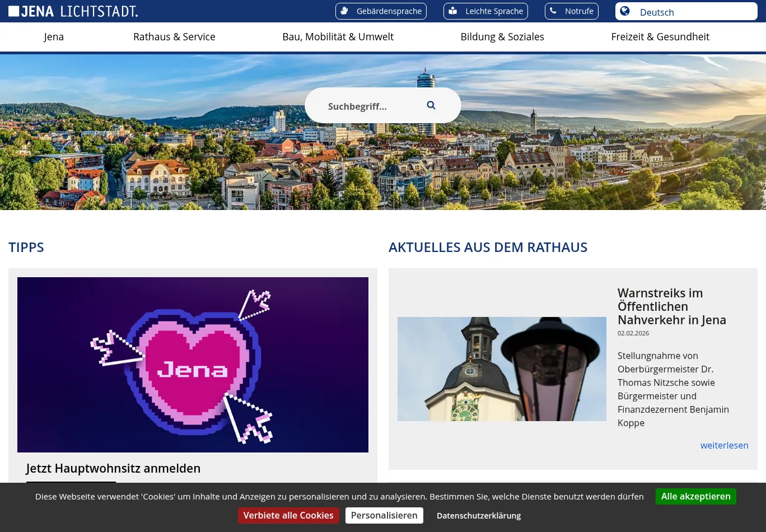Select the Jena navigation item
This screenshot has height=532, width=766.
54,37
